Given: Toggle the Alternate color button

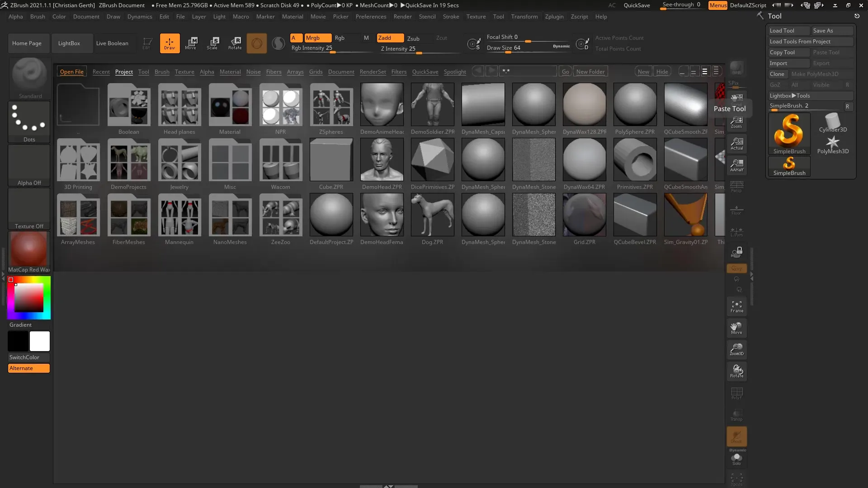Looking at the screenshot, I should (x=29, y=368).
